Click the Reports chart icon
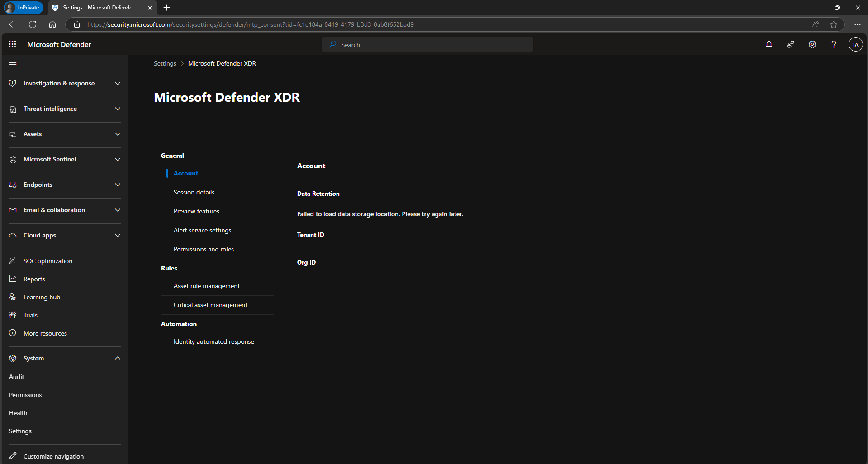Screen dimensions: 868x464 (x=13, y=279)
